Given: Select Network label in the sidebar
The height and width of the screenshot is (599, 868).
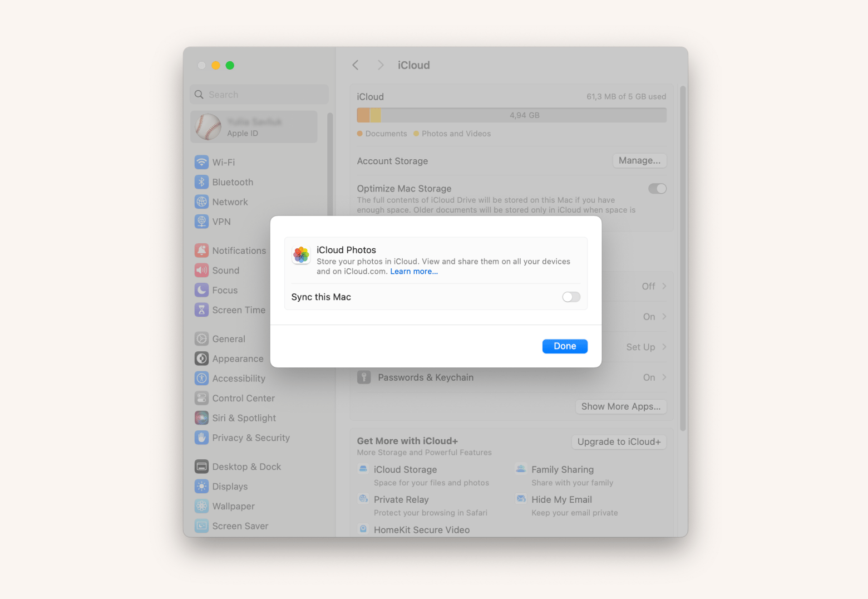Looking at the screenshot, I should pos(230,202).
